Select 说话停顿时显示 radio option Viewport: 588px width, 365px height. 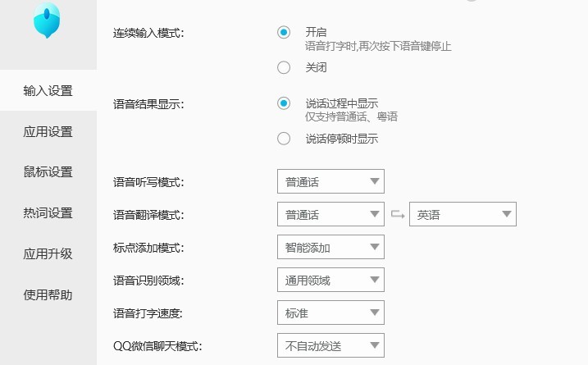coord(284,139)
